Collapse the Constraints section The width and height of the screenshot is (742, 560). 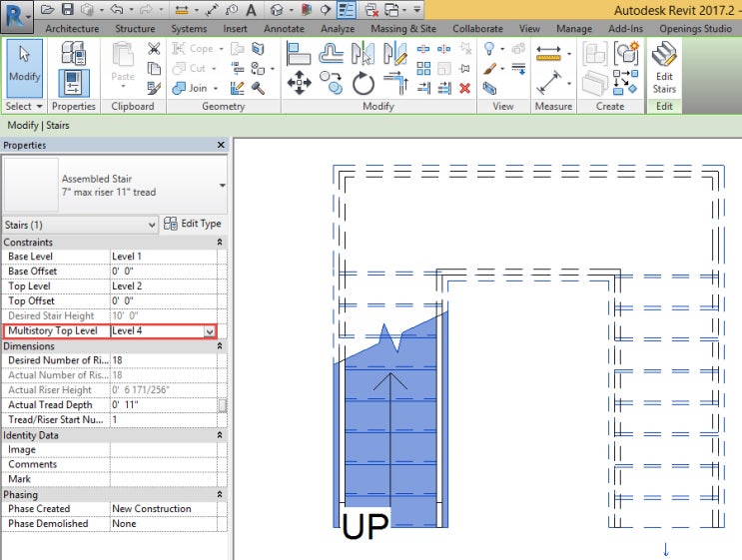click(x=220, y=243)
